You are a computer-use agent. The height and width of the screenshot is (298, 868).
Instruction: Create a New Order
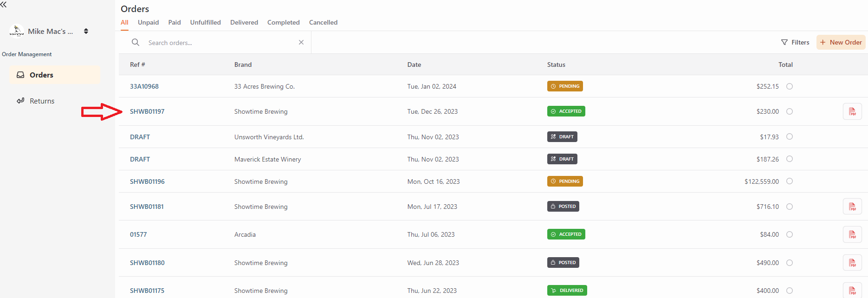(x=841, y=42)
